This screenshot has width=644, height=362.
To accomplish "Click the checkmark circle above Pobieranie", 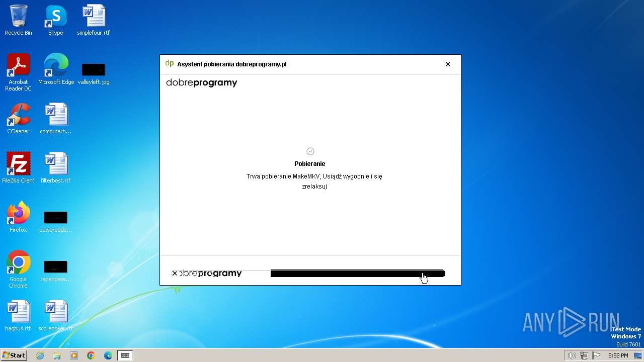I will pyautogui.click(x=310, y=151).
